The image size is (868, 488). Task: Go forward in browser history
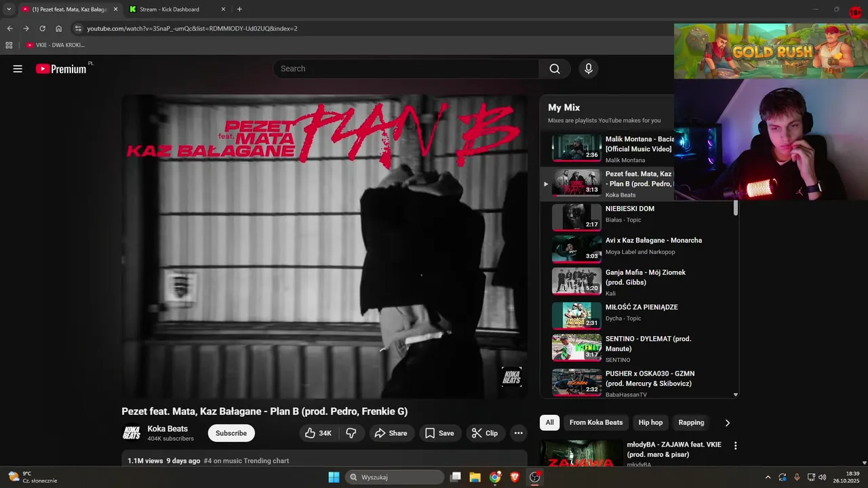(26, 28)
